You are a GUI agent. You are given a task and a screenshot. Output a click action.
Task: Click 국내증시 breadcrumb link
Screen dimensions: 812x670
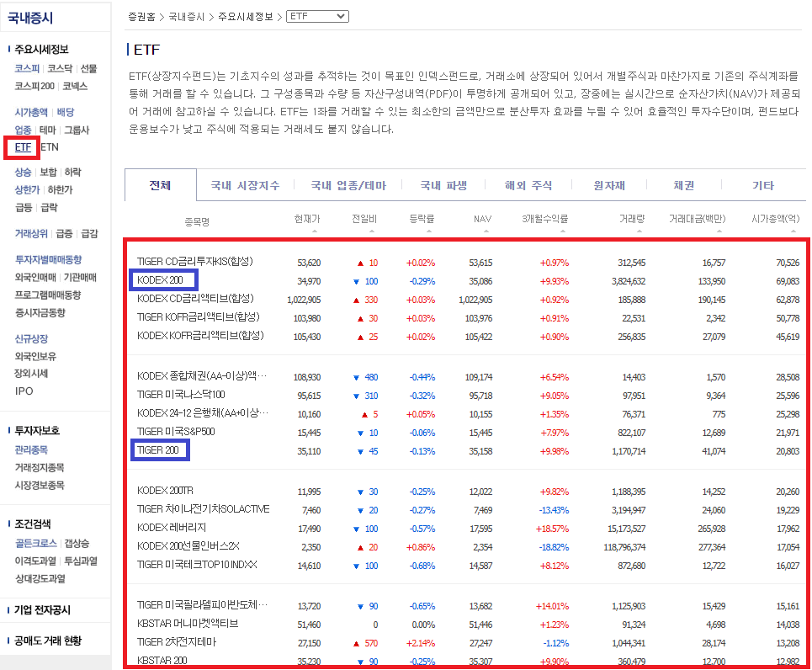coord(187,17)
